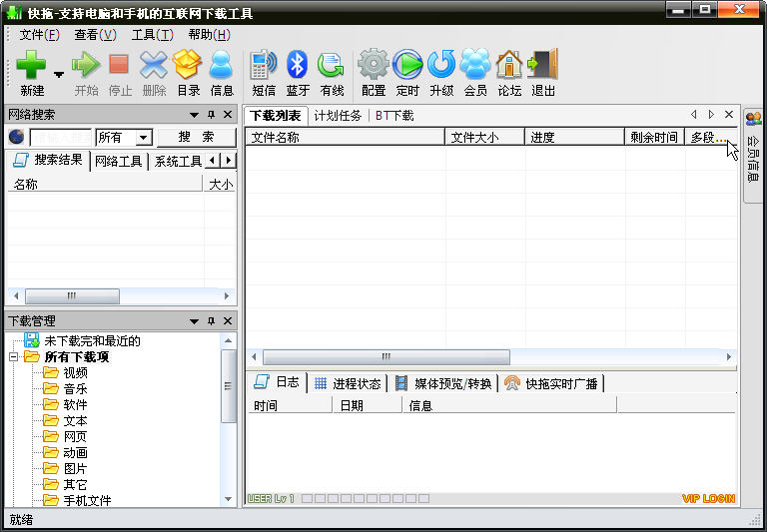This screenshot has width=767, height=532.
Task: Click the 搜 索 search button
Action: [196, 138]
